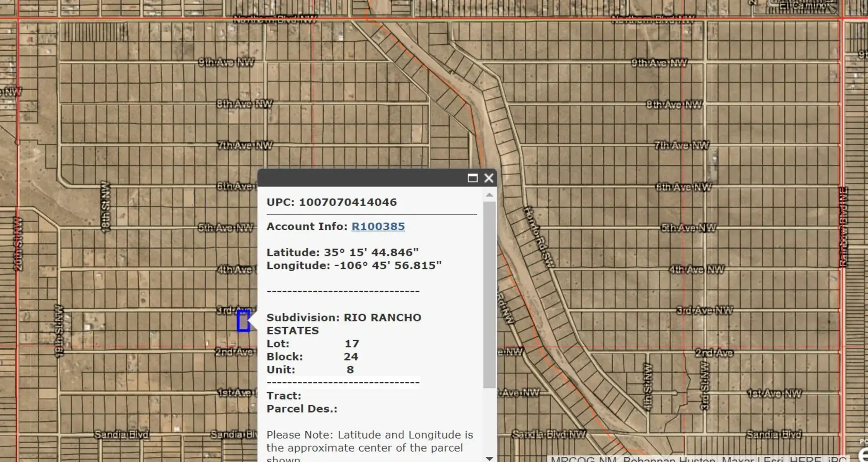Click the popup vertical scrollbar thumb
The width and height of the screenshot is (868, 462).
coord(490,295)
